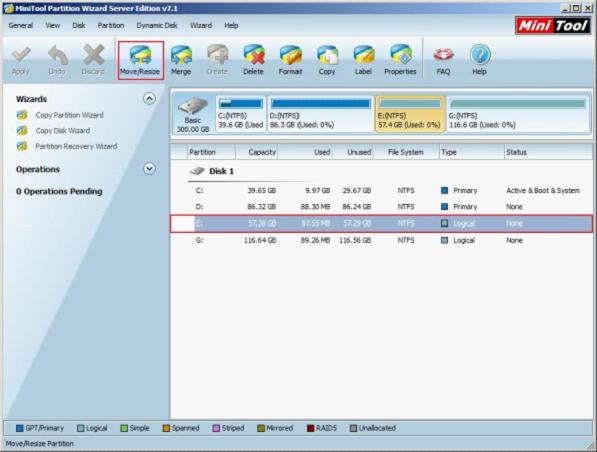Open the Dynamic Disk menu
The height and width of the screenshot is (452, 597).
point(157,26)
